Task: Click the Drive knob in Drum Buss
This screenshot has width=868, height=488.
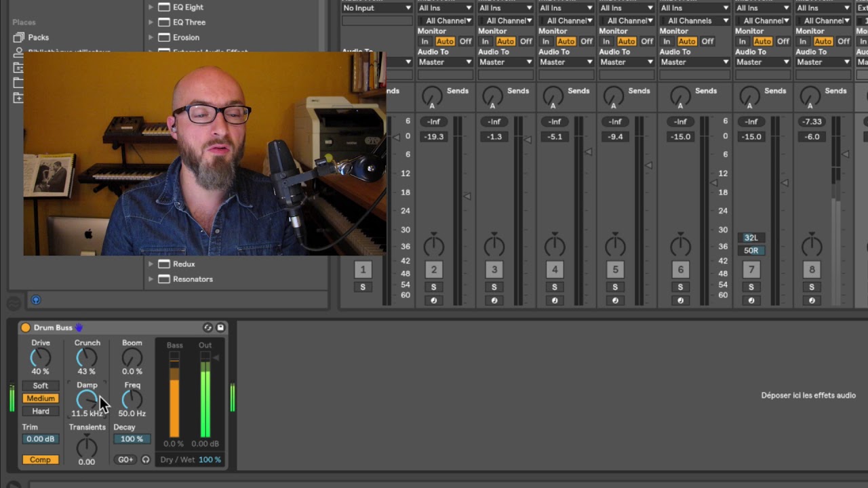Action: 41,358
